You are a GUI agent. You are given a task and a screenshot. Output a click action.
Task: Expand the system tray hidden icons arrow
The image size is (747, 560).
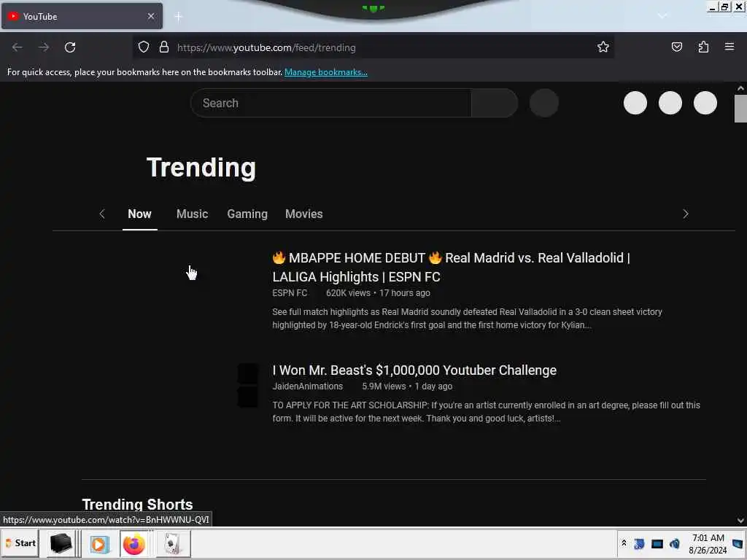[x=624, y=542]
